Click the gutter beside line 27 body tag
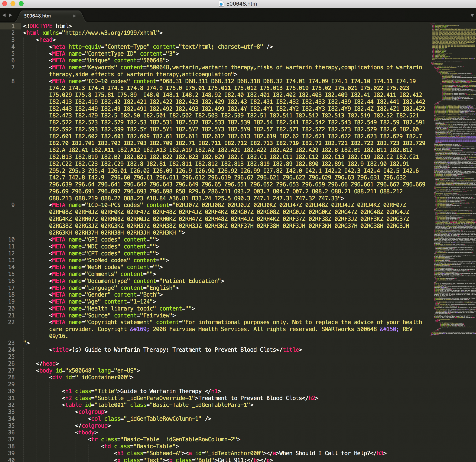This screenshot has width=476, height=462. [11, 370]
